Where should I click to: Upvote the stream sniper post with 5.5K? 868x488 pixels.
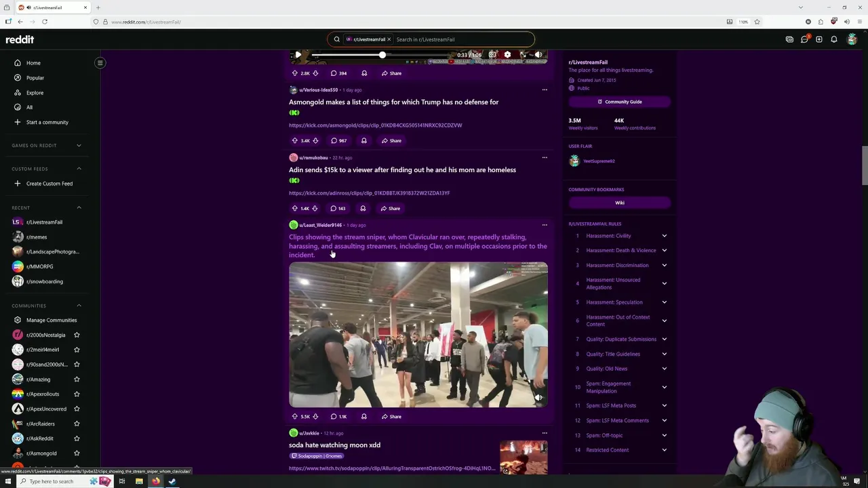point(295,417)
